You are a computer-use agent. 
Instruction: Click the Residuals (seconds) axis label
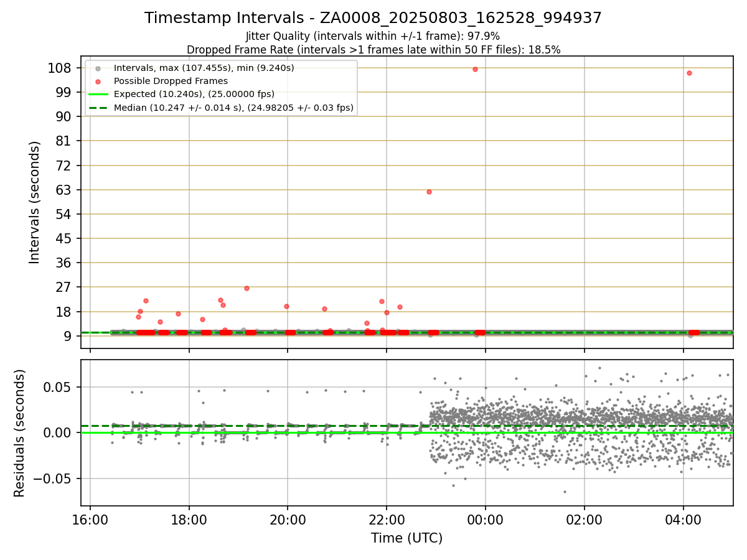coord(20,433)
